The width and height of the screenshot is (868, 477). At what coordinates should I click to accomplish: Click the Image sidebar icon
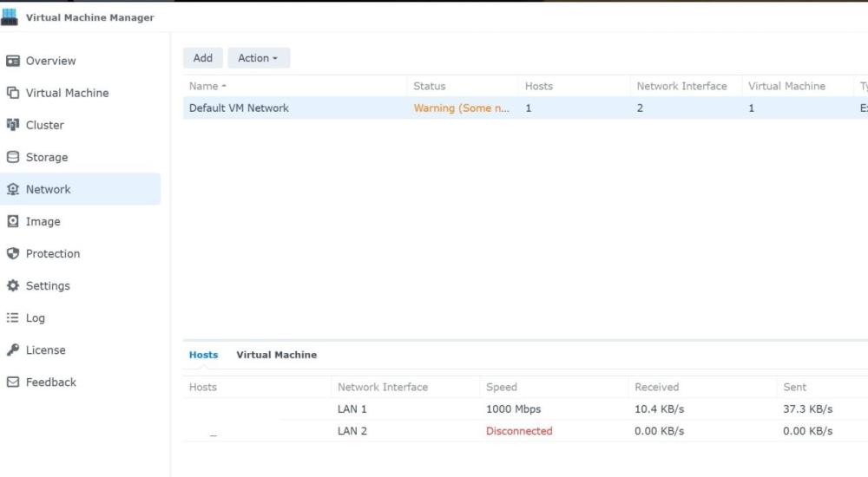[13, 221]
